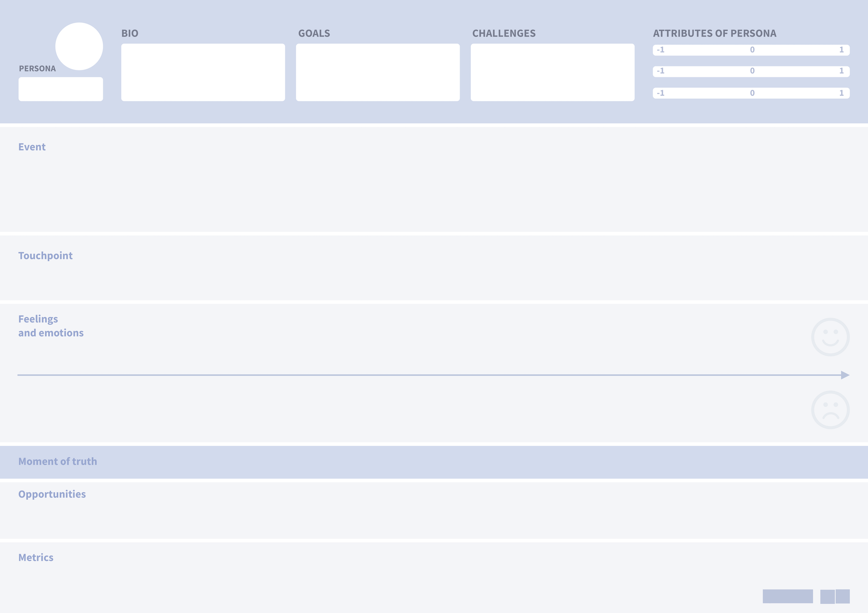Select the Persona name input field
This screenshot has height=613, width=868.
[60, 88]
